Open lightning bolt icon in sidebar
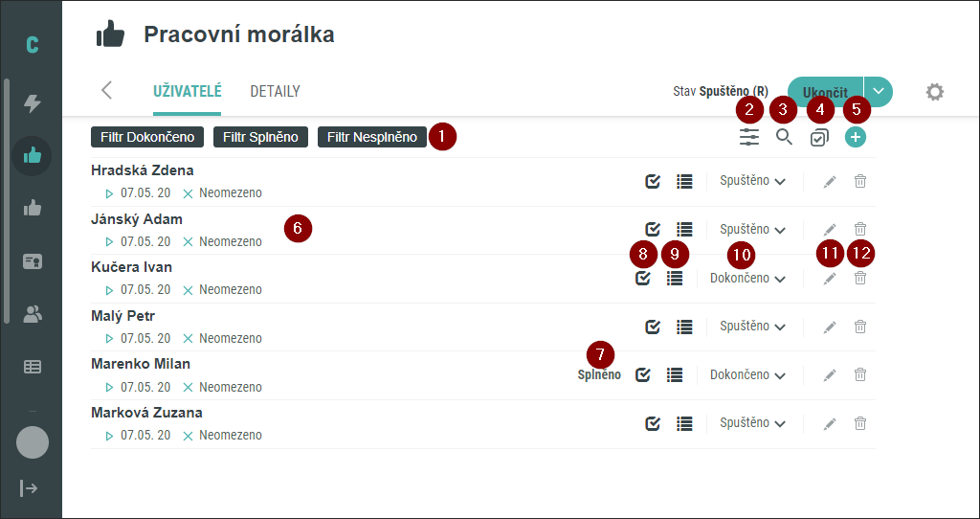The height and width of the screenshot is (519, 980). [x=32, y=103]
